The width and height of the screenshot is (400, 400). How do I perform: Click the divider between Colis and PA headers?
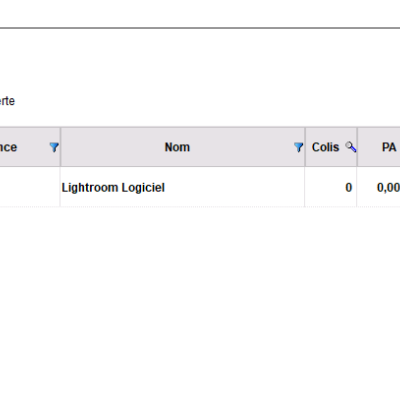[x=357, y=147]
